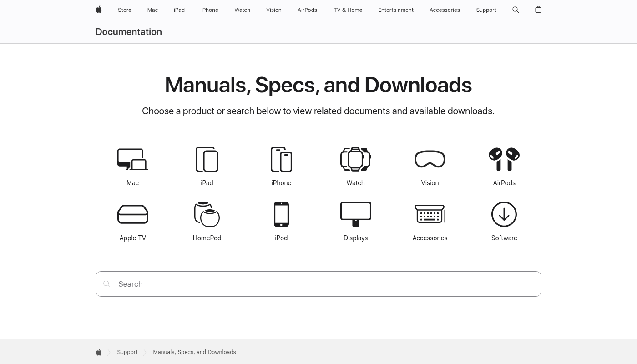The width and height of the screenshot is (637, 364).
Task: Click the Apple logo in footer breadcrumb
Action: pos(99,352)
